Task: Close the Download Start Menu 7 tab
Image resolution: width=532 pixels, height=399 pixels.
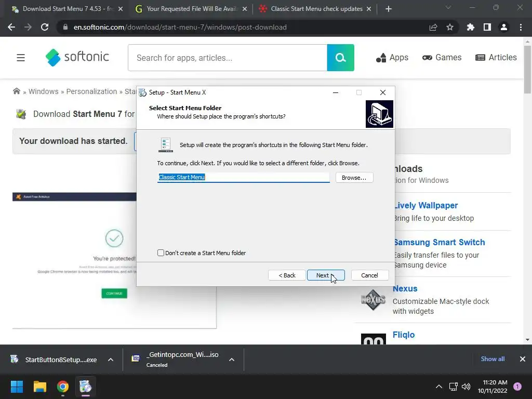Action: [121, 9]
